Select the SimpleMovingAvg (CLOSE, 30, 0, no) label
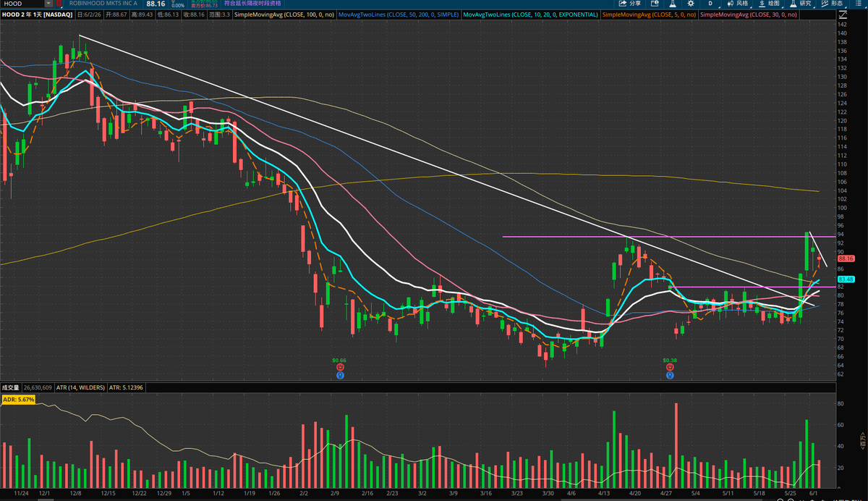The image size is (868, 501). click(749, 14)
